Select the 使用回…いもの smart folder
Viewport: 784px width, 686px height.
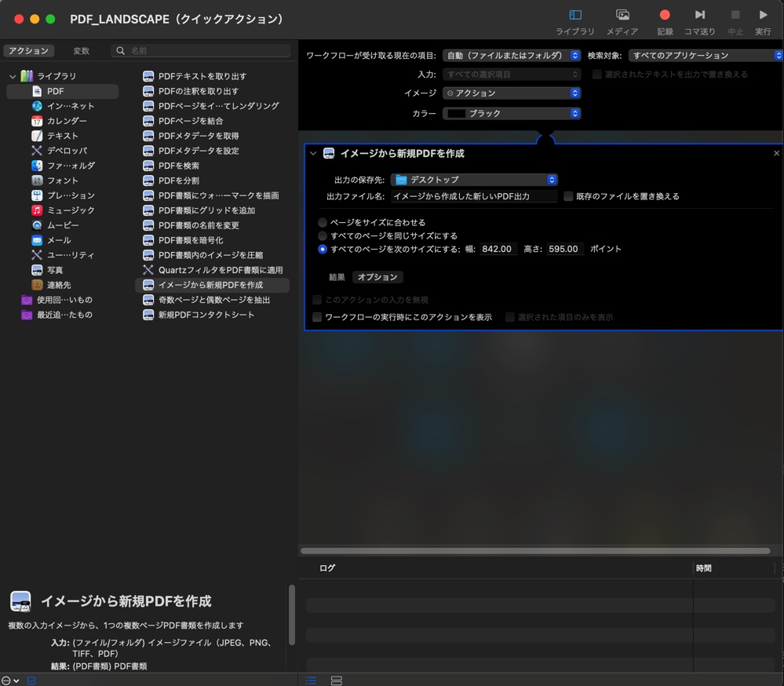pos(64,300)
